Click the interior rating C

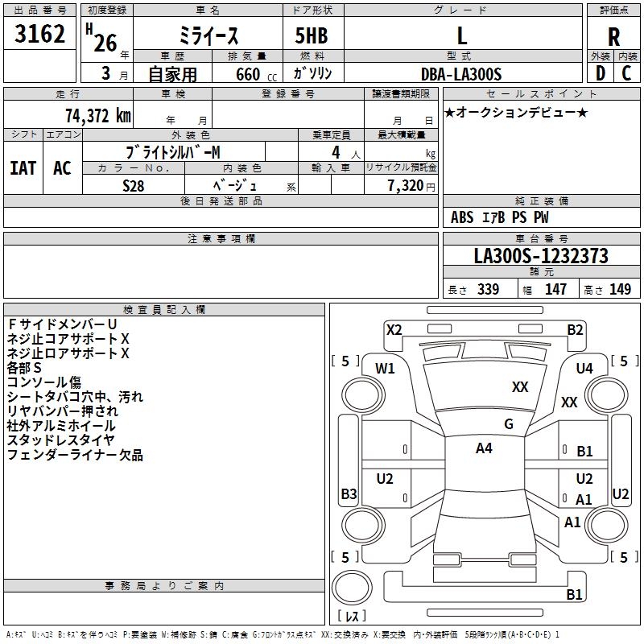(626, 73)
